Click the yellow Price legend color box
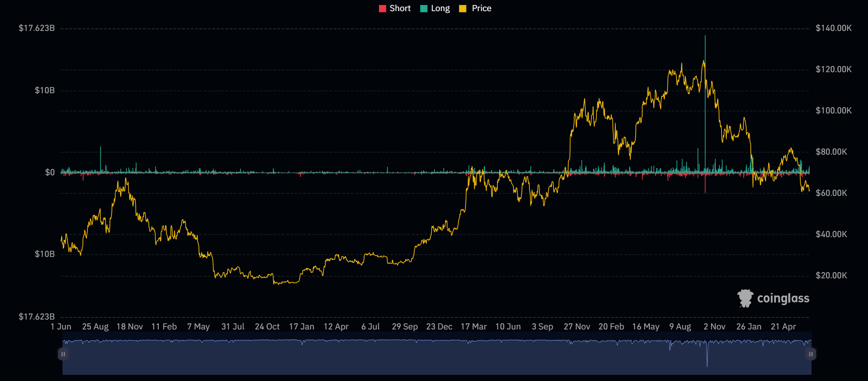This screenshot has height=381, width=868. tap(463, 9)
